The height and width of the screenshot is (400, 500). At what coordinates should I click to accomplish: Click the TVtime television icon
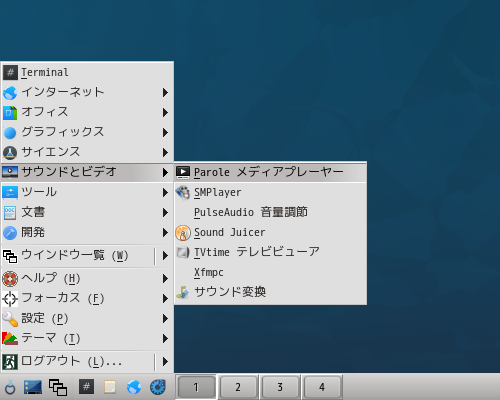click(x=183, y=252)
